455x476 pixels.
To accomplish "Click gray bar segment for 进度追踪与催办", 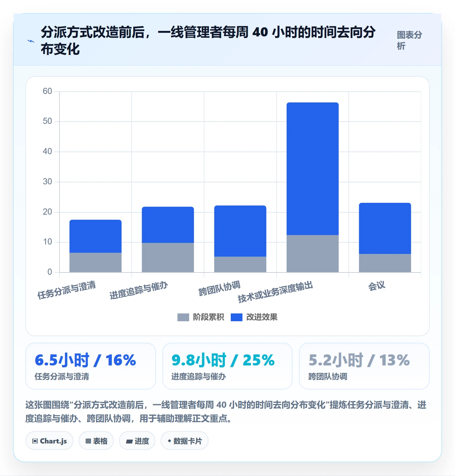I will point(168,258).
